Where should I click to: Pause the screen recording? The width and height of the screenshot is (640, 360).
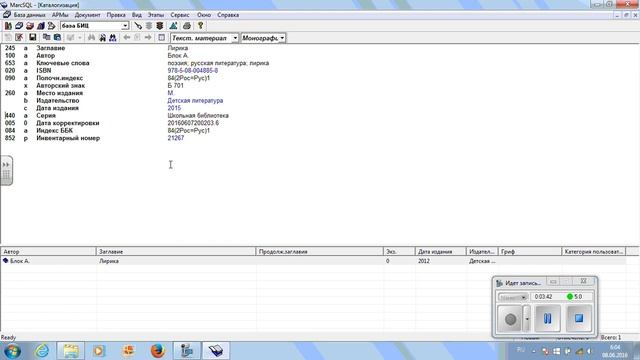click(547, 318)
